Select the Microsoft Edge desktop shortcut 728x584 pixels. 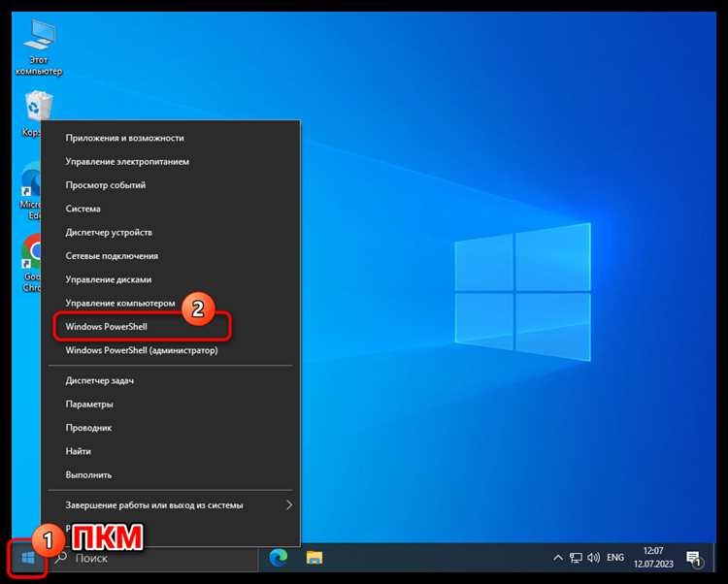tap(31, 190)
